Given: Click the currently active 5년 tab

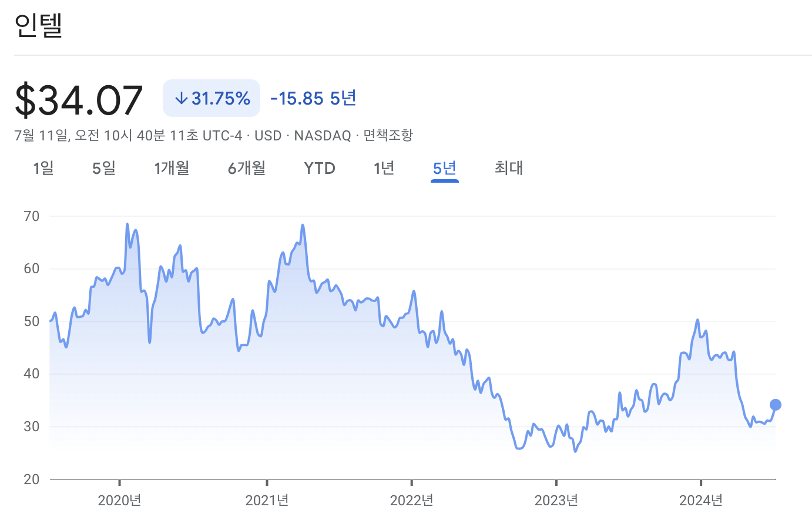Looking at the screenshot, I should [x=445, y=168].
